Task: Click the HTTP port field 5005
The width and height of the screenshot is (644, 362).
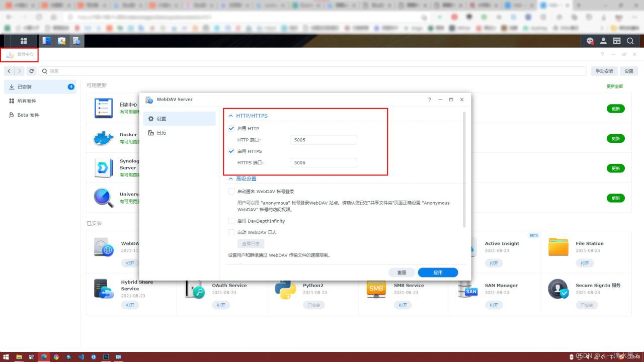Action: tap(324, 140)
